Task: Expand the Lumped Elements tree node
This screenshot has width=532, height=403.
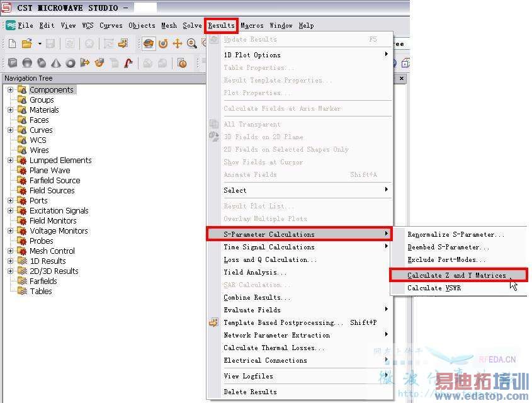Action: pyautogui.click(x=11, y=160)
